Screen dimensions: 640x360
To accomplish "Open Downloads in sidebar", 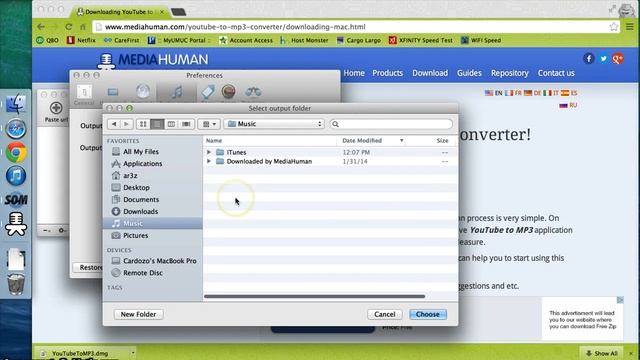I will pos(140,211).
